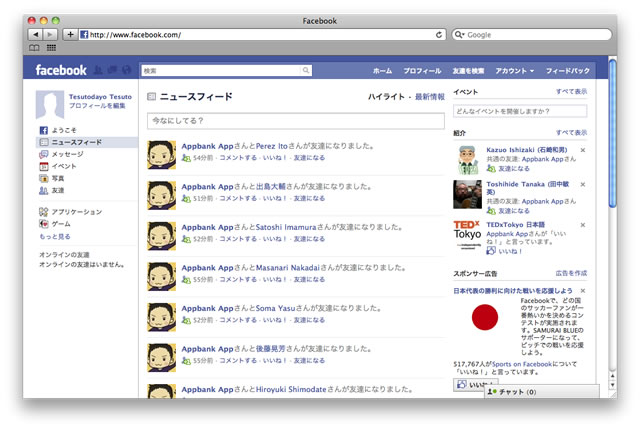This screenshot has height=430, width=640.
Task: Click avatar on Soma Yasu story
Action: click(x=162, y=317)
